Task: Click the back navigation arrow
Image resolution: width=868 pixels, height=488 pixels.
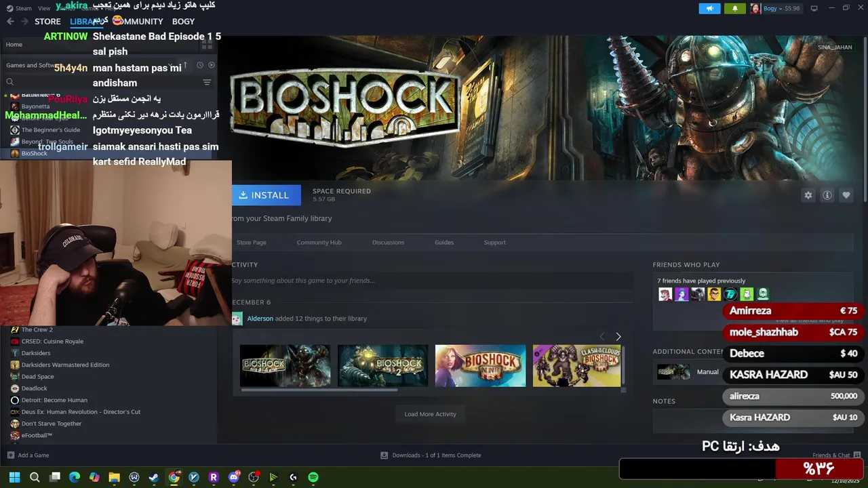Action: (x=10, y=22)
